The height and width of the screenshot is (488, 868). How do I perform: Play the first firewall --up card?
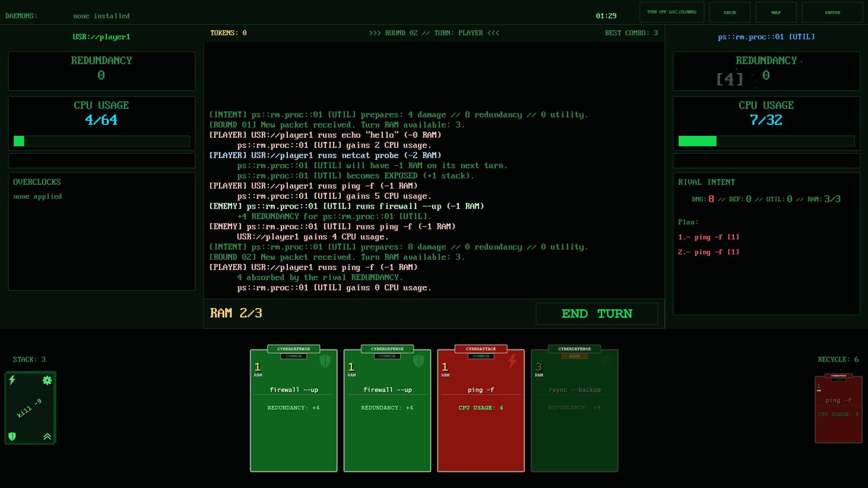(294, 410)
